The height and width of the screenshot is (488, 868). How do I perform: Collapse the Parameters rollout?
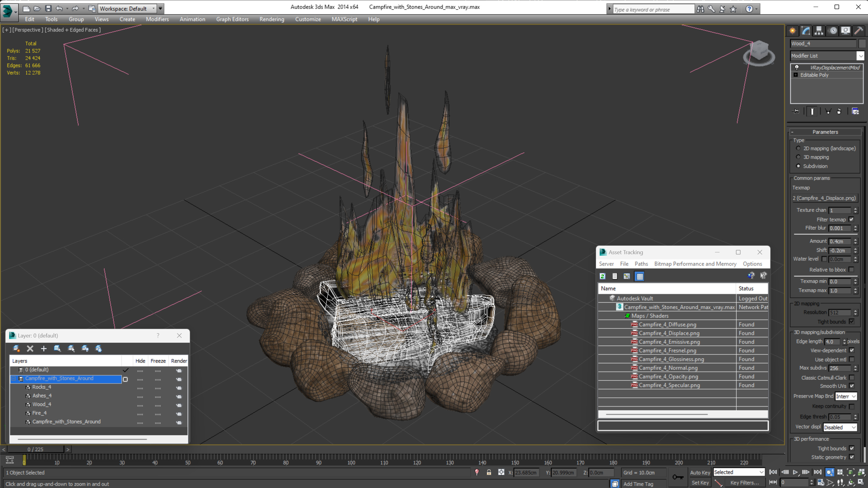825,132
